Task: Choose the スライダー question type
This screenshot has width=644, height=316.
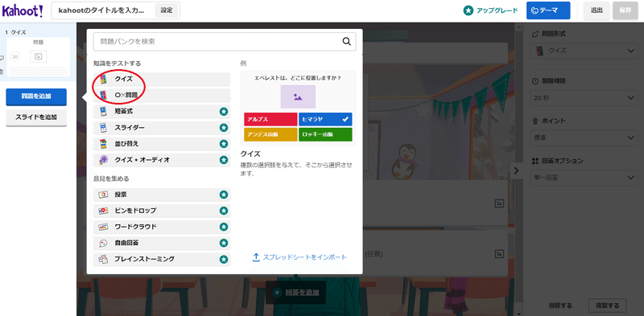Action: click(162, 128)
